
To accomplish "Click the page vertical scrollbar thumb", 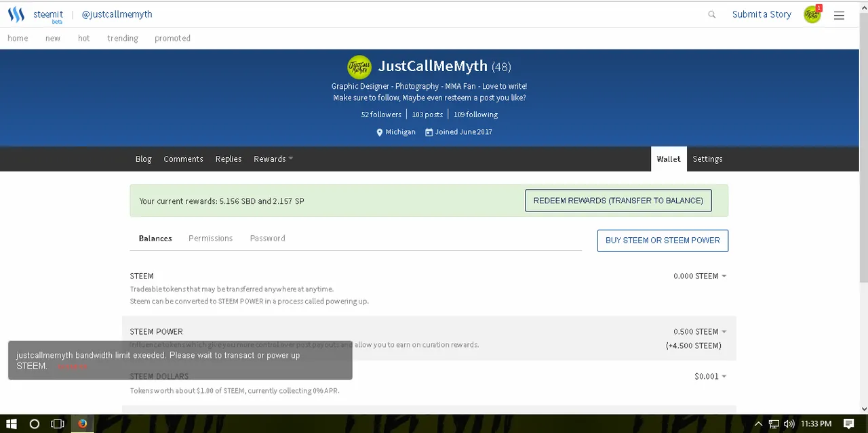I will coord(863,146).
